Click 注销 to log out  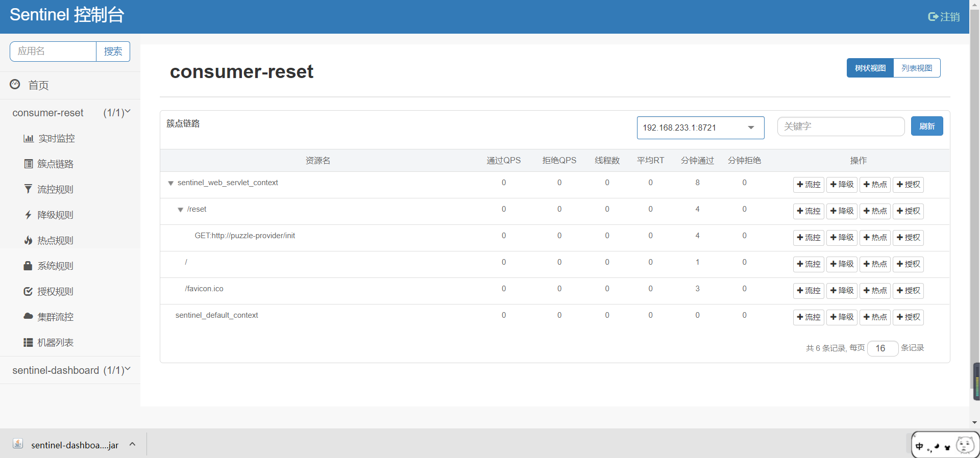point(950,17)
